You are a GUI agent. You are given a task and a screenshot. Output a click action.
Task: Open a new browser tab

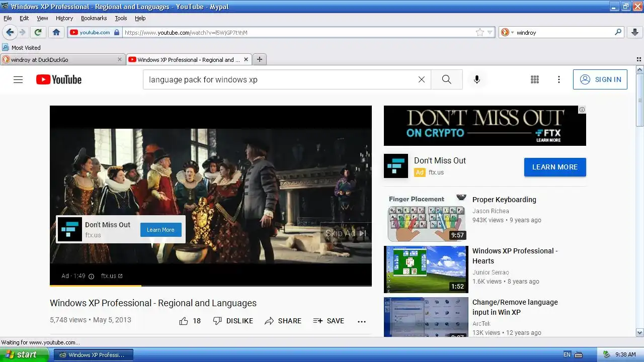260,59
